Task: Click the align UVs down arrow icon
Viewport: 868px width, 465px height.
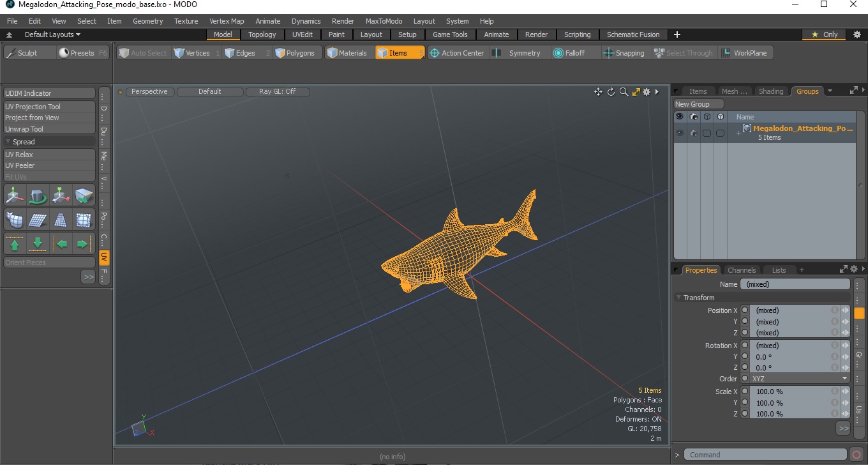Action: coord(38,244)
